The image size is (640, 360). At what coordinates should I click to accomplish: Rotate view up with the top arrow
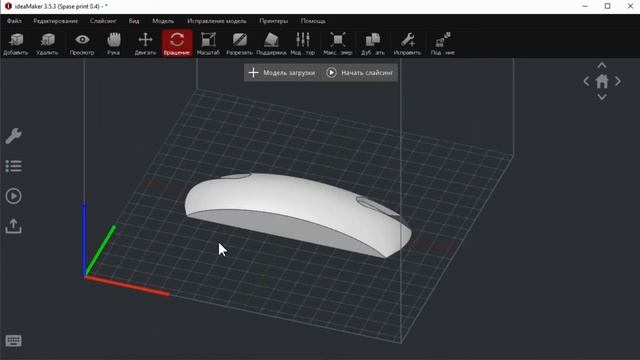tap(602, 66)
